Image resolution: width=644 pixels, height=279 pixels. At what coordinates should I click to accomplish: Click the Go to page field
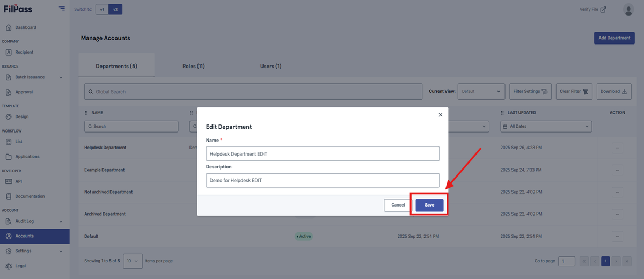click(567, 261)
